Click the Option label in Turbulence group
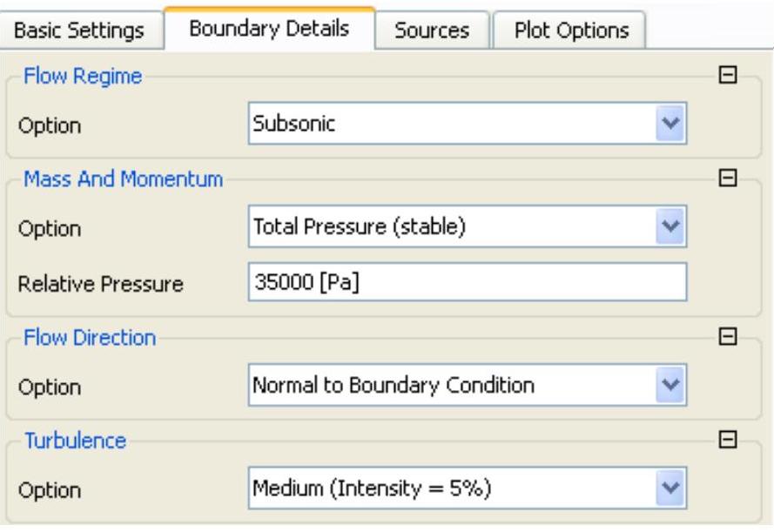The height and width of the screenshot is (532, 774). [x=50, y=489]
